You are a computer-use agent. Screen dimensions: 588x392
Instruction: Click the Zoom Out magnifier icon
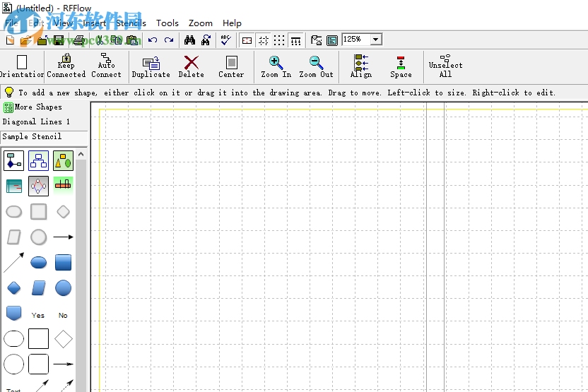pos(316,64)
